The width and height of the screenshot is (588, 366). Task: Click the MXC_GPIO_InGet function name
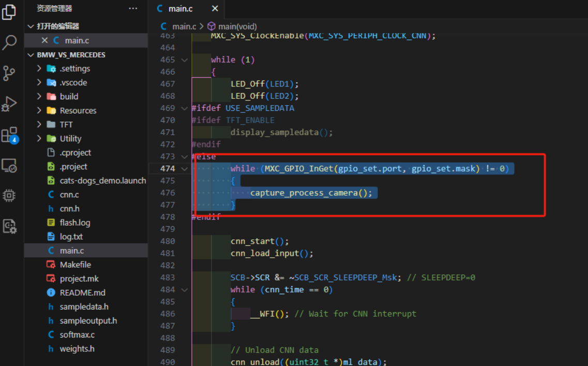coord(299,169)
